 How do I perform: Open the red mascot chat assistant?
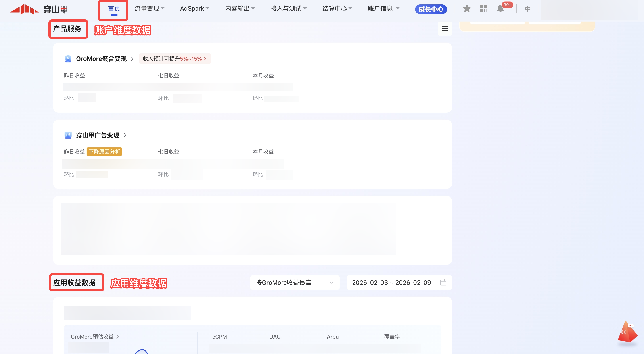pos(627,332)
